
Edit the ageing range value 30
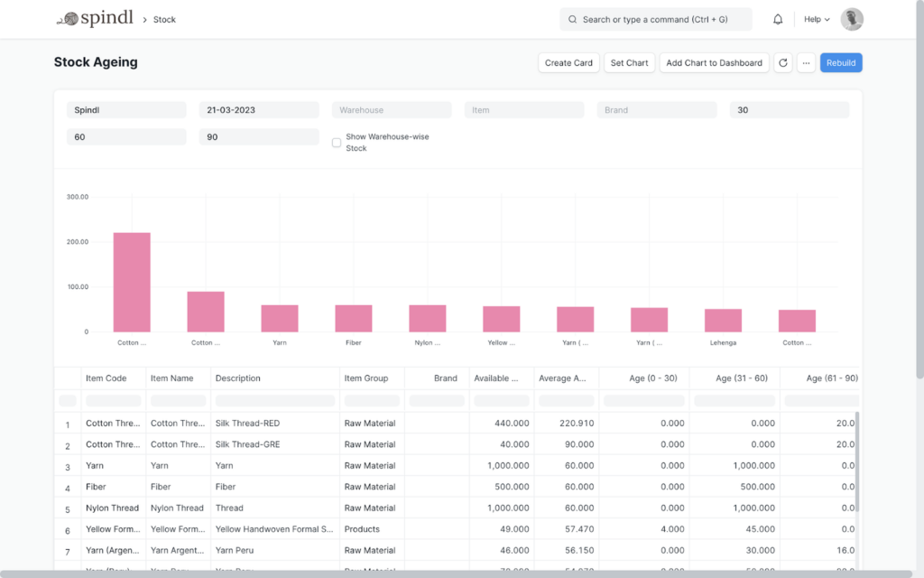pyautogui.click(x=789, y=109)
